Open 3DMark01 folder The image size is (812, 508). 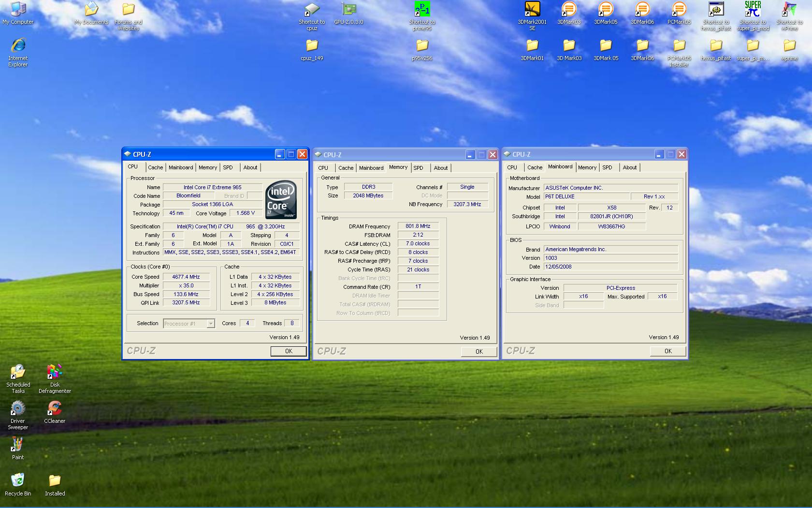click(532, 49)
